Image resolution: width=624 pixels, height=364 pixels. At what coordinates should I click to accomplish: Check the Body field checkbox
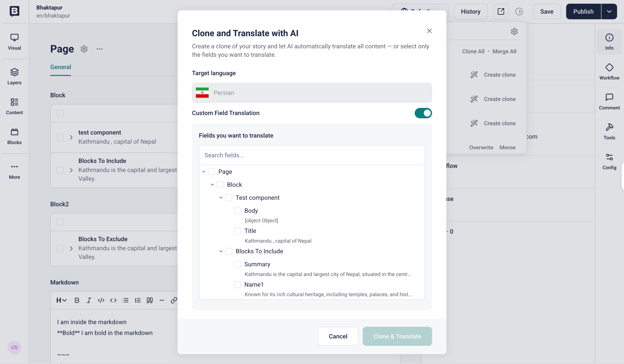pyautogui.click(x=237, y=211)
